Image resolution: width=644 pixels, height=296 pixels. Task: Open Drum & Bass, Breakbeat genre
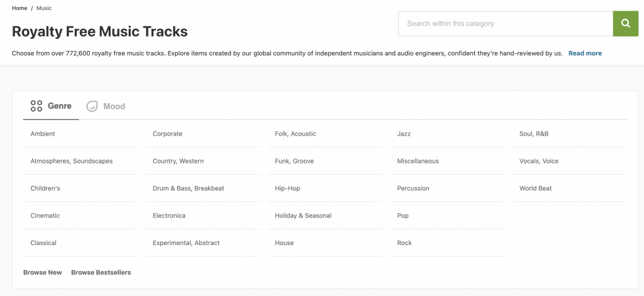click(x=188, y=189)
